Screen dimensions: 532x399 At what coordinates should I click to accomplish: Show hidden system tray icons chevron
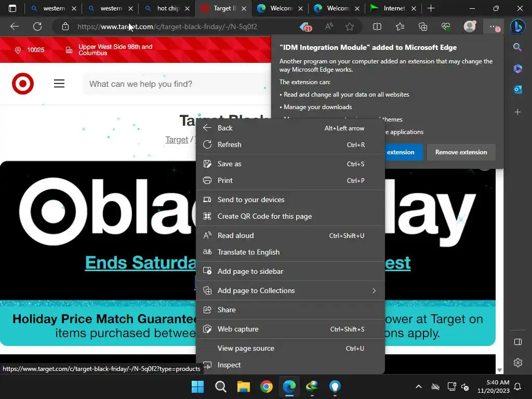(419, 387)
